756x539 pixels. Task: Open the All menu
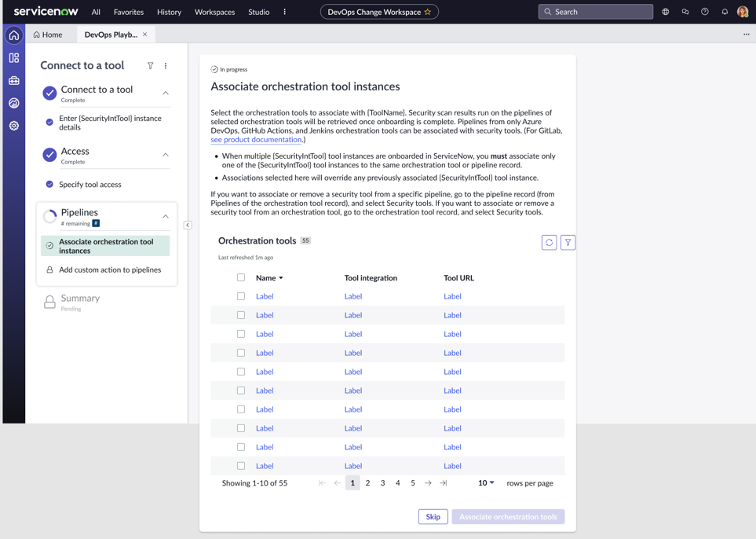tap(96, 12)
